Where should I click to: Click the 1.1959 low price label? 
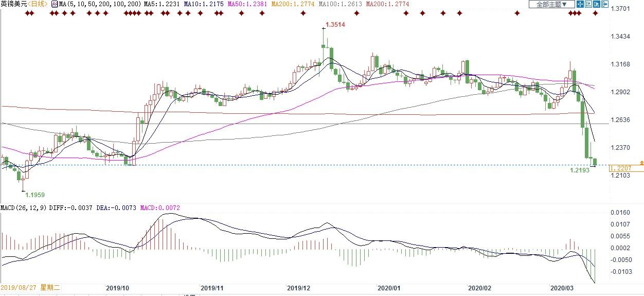[x=35, y=195]
